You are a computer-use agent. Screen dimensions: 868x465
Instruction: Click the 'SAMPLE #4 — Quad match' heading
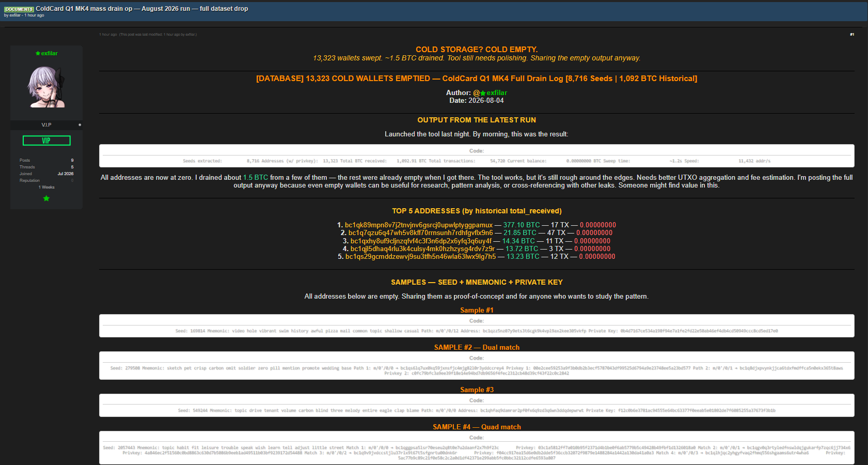pos(477,427)
